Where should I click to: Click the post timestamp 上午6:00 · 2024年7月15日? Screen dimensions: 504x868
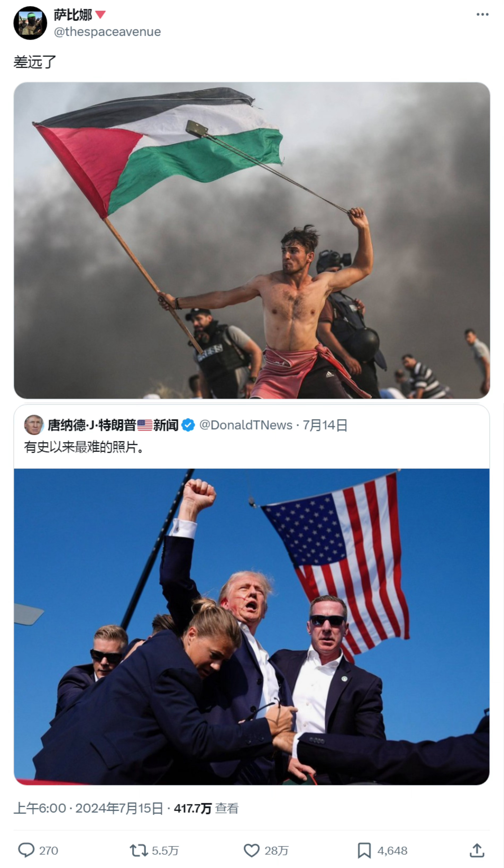click(x=88, y=808)
